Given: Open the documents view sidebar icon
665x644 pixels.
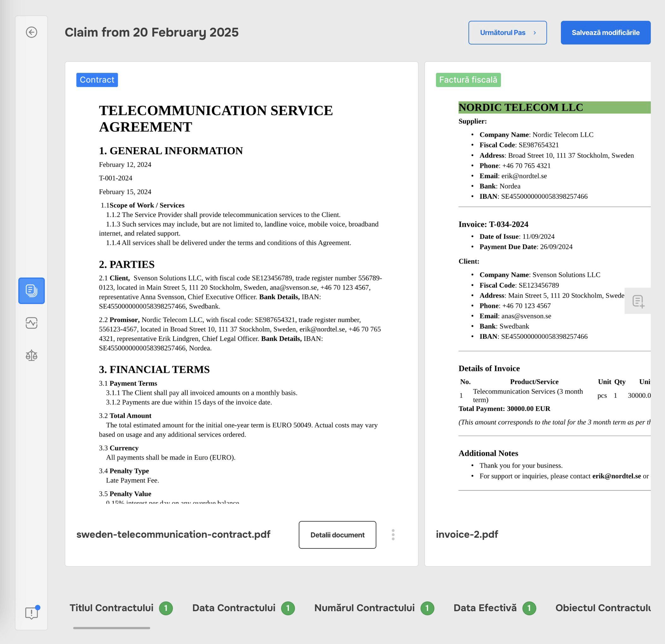Looking at the screenshot, I should point(32,291).
